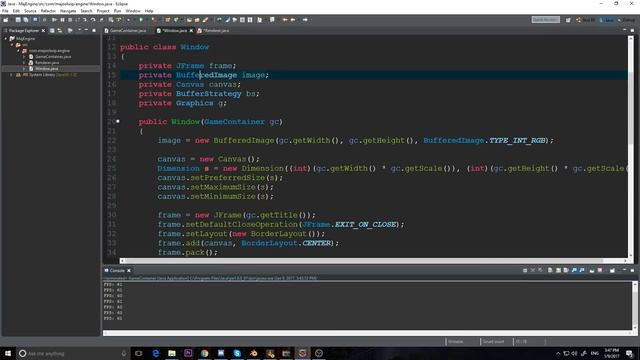Expand GameContainer.java in the tree
The width and height of the screenshot is (640, 360).
(24, 57)
